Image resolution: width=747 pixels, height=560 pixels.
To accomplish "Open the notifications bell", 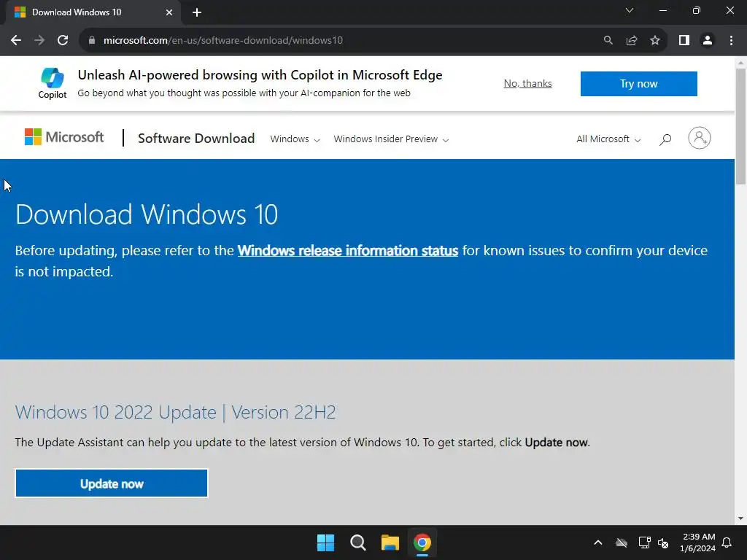I will [x=727, y=542].
